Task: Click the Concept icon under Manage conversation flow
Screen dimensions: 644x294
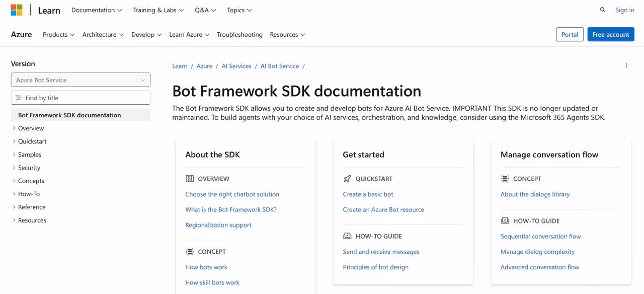Action: pos(505,178)
